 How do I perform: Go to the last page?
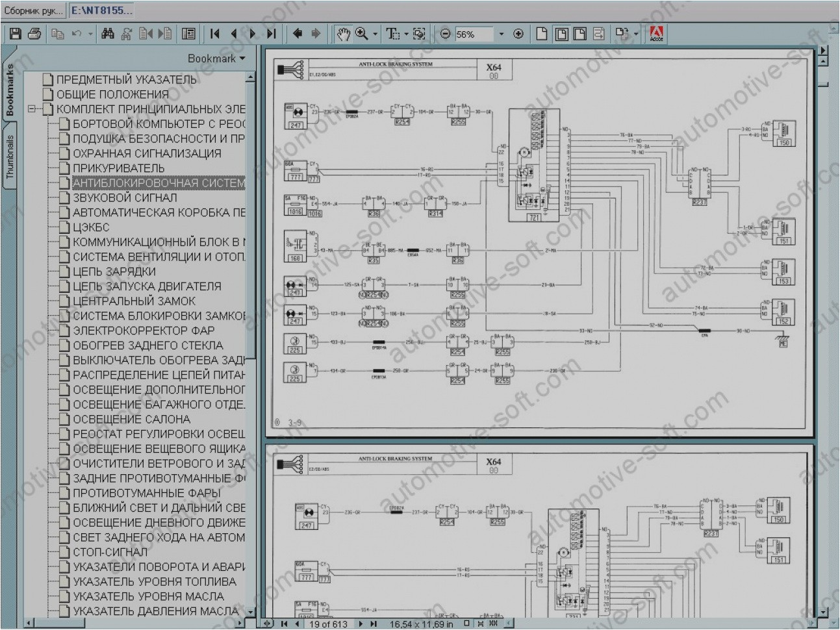pos(271,34)
